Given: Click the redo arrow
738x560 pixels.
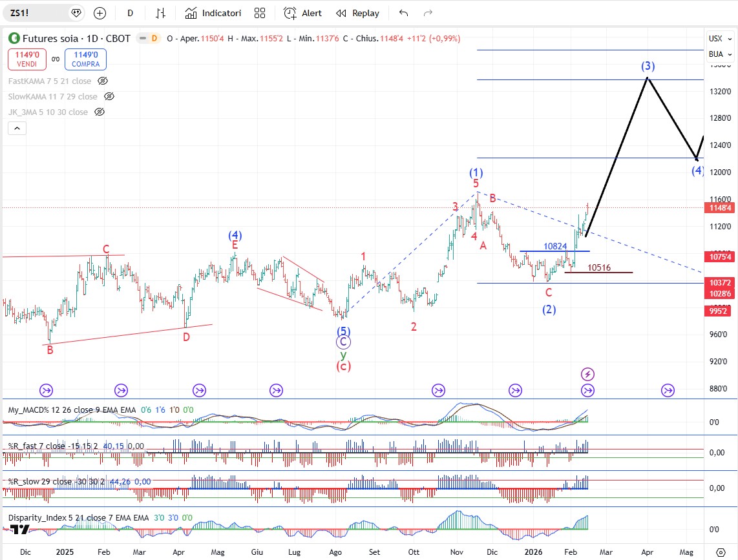Looking at the screenshot, I should (x=427, y=13).
